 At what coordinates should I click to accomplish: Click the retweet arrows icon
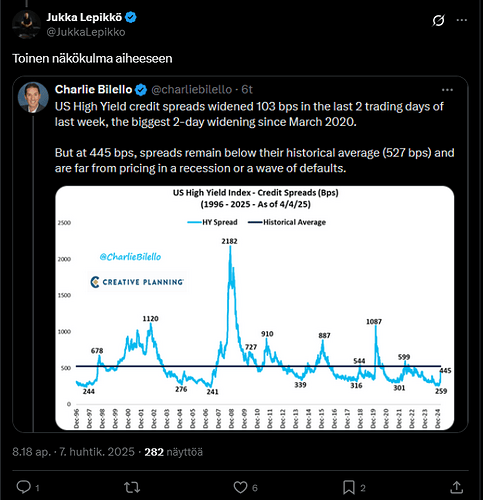pos(132,488)
